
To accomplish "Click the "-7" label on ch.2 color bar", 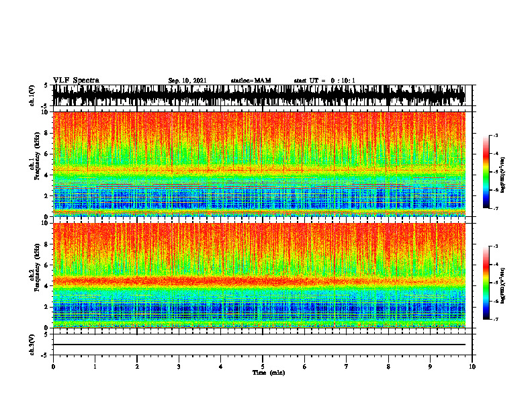I will [496, 320].
